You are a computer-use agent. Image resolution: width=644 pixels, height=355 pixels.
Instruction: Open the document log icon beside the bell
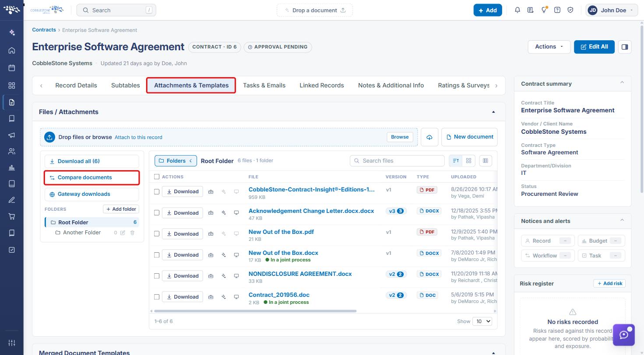(x=530, y=10)
